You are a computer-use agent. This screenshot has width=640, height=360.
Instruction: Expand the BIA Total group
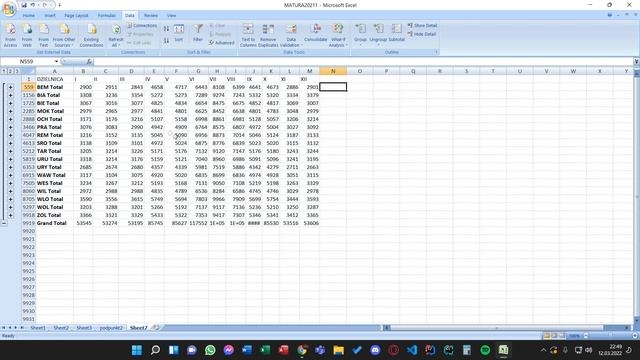[10, 95]
